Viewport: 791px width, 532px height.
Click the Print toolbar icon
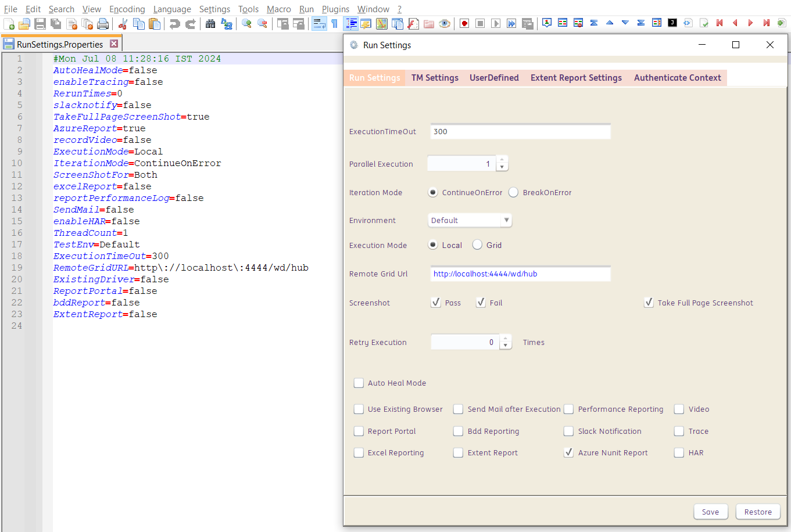(103, 24)
